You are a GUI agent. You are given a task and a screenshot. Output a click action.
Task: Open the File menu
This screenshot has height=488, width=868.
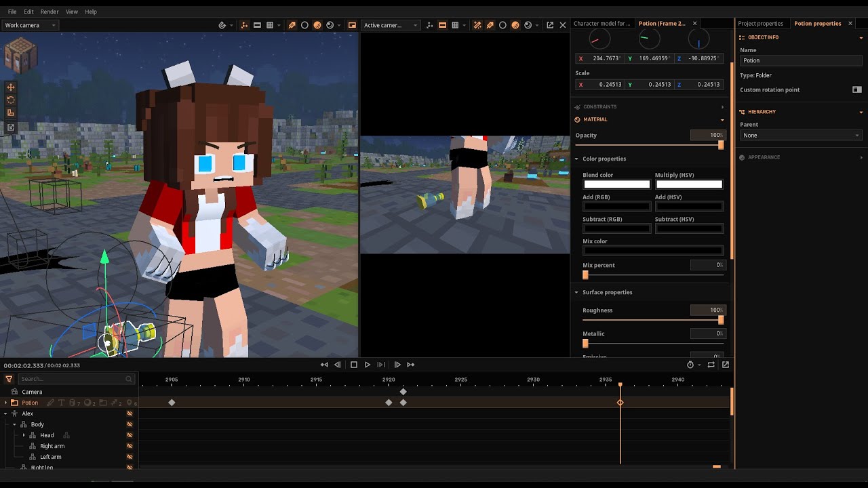point(12,12)
